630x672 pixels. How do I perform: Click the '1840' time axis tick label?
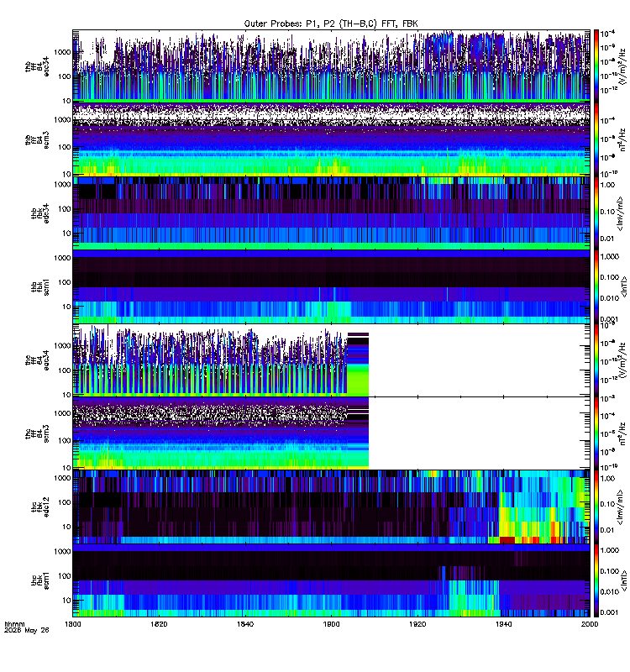[244, 624]
